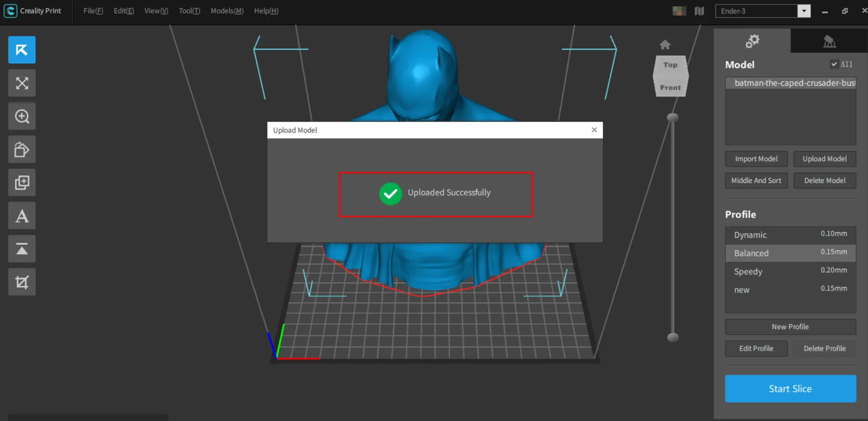Screen dimensions: 868x421
Task: Click the Start Slice button
Action: click(790, 389)
